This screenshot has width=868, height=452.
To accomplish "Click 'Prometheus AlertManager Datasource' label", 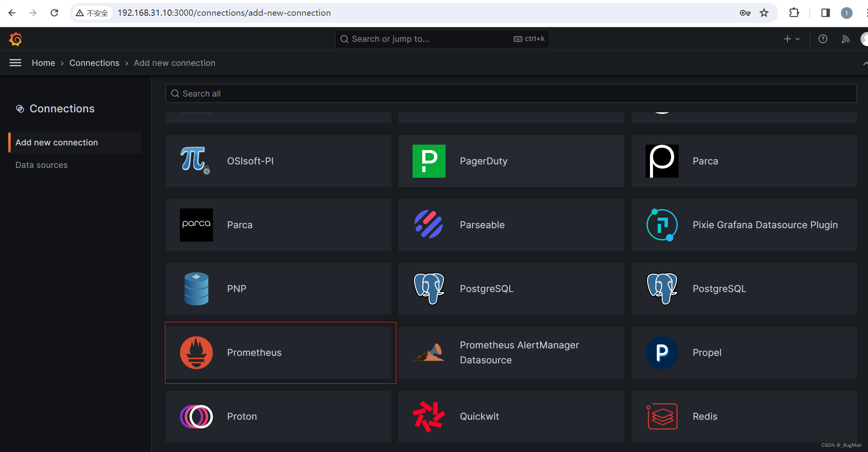I will (519, 353).
